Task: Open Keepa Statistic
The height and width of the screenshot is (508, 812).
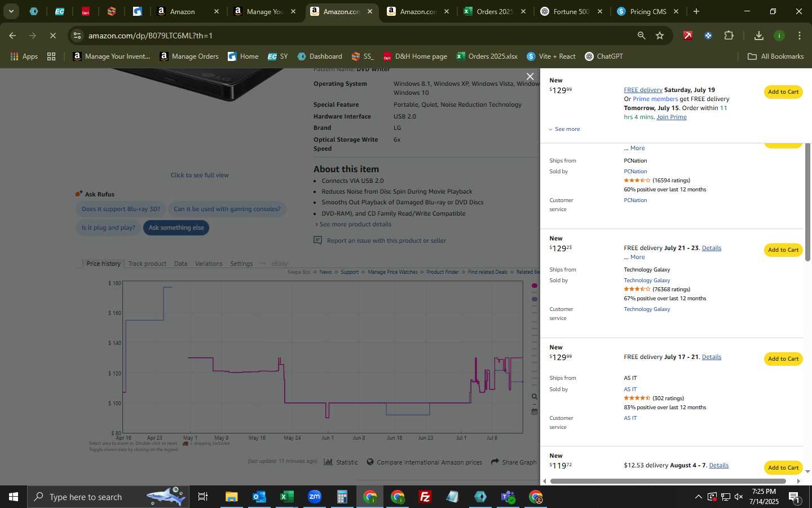Action: (x=341, y=462)
